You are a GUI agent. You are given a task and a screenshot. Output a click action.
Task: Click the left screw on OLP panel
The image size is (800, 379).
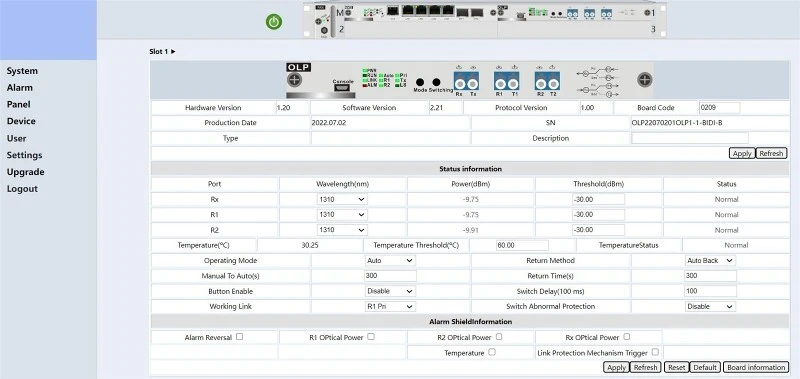point(294,80)
